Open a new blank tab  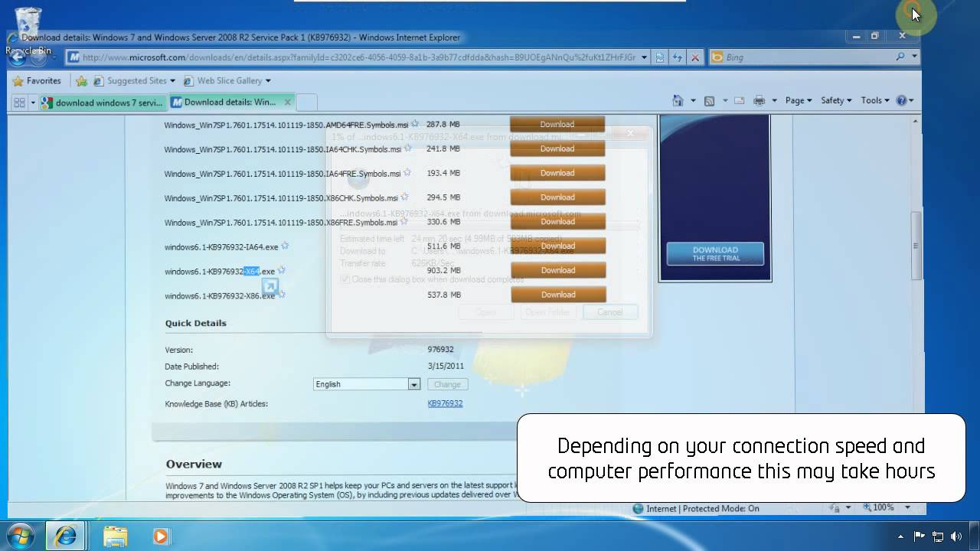(306, 103)
